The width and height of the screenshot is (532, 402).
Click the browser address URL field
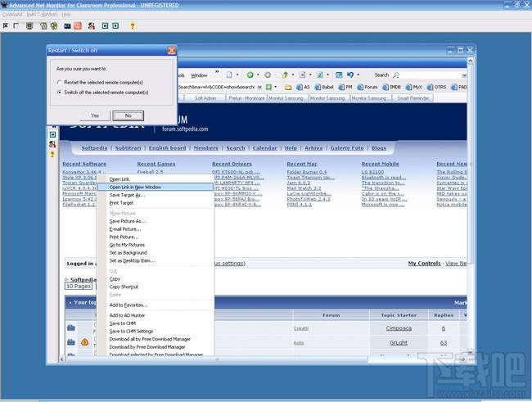[217, 88]
